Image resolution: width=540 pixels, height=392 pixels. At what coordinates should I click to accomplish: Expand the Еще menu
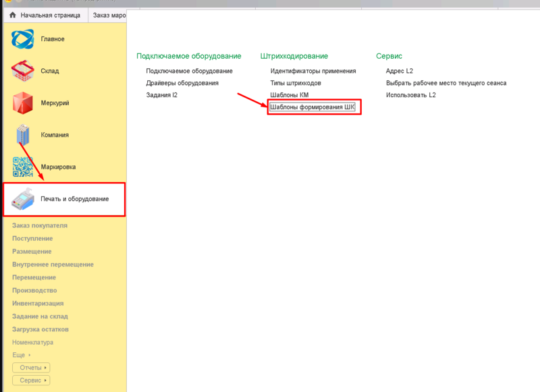[22, 355]
